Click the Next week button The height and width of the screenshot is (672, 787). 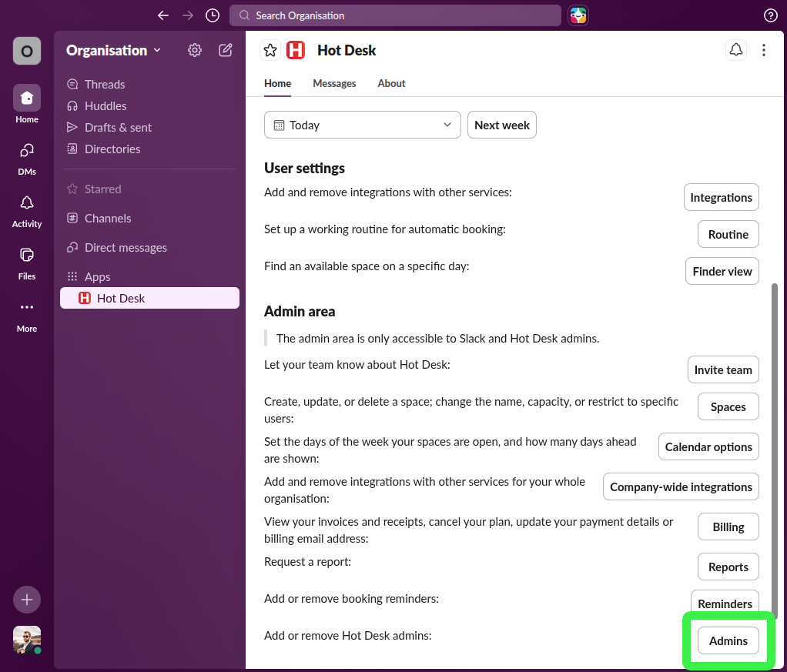tap(501, 124)
